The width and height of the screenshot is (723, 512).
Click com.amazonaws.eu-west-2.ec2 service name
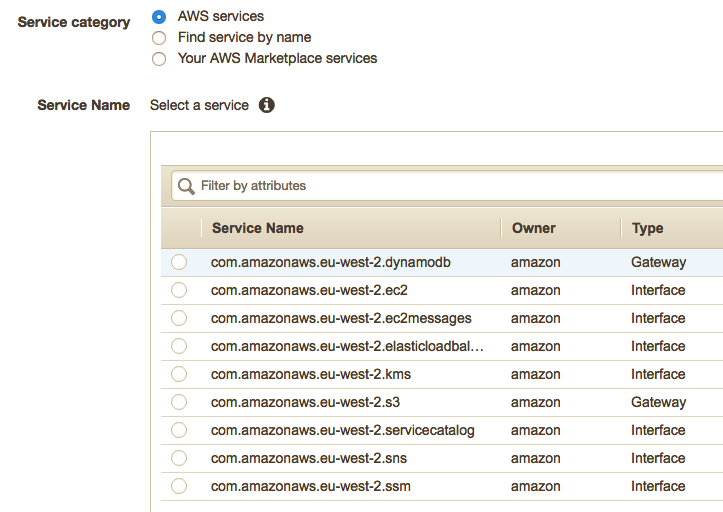(x=309, y=290)
